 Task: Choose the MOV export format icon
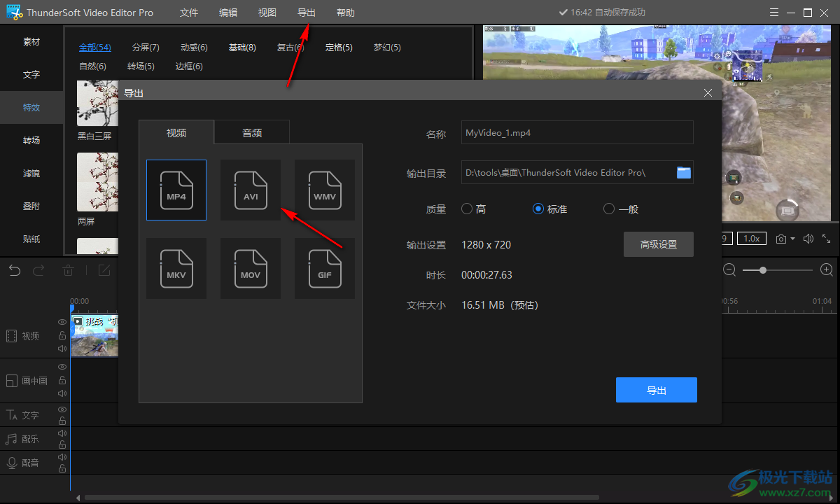[251, 269]
